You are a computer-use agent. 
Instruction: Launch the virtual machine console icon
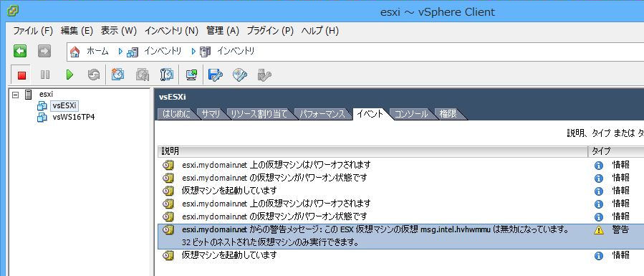click(x=191, y=75)
